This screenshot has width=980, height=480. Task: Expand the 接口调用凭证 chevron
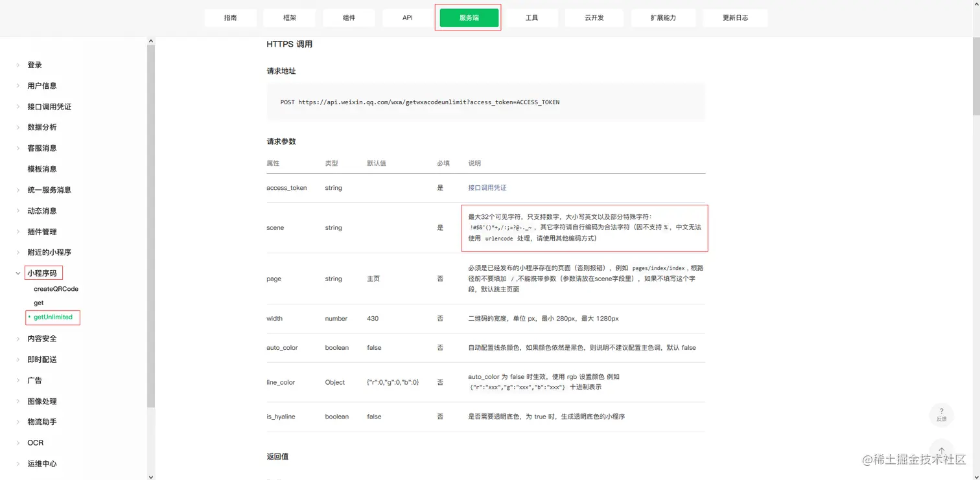[18, 107]
